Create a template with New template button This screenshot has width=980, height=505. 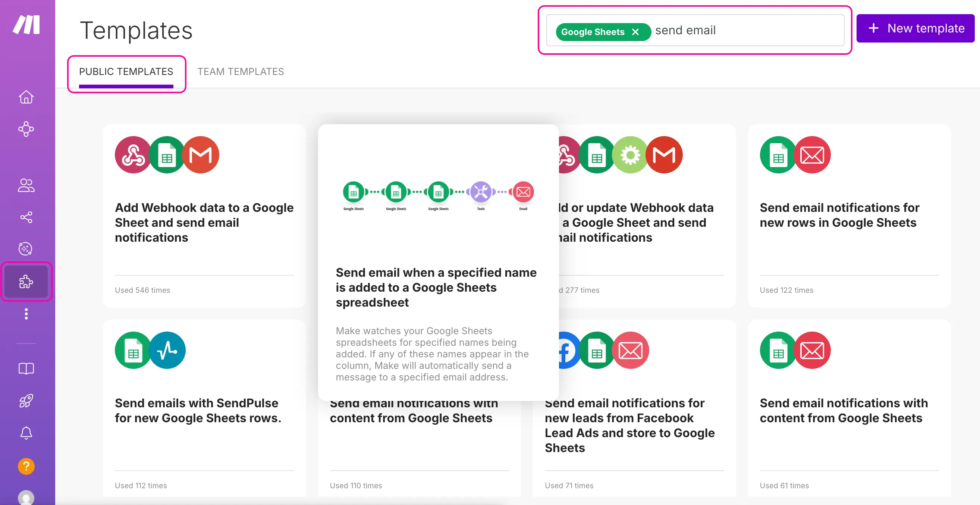[x=915, y=28]
